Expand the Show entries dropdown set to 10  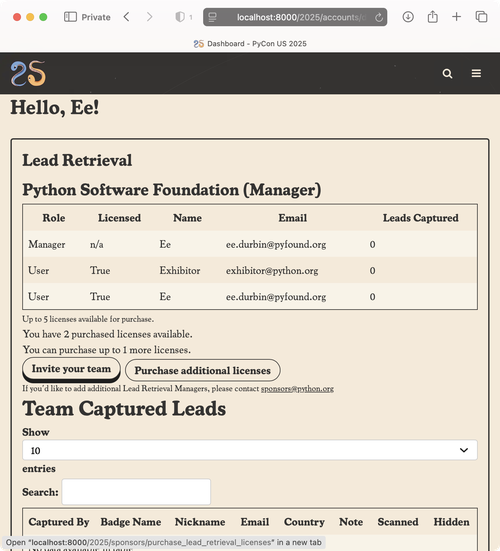(250, 450)
